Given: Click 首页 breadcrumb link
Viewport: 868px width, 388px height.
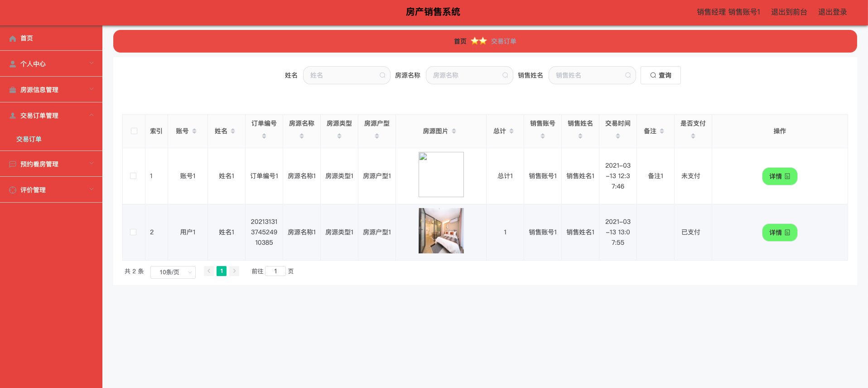Looking at the screenshot, I should (x=460, y=41).
